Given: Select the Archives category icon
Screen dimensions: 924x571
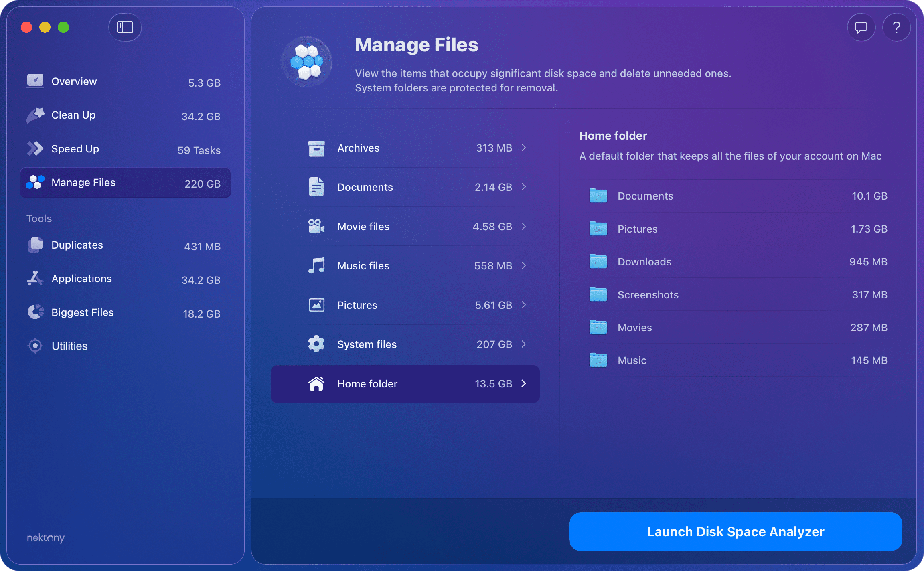Looking at the screenshot, I should tap(316, 148).
